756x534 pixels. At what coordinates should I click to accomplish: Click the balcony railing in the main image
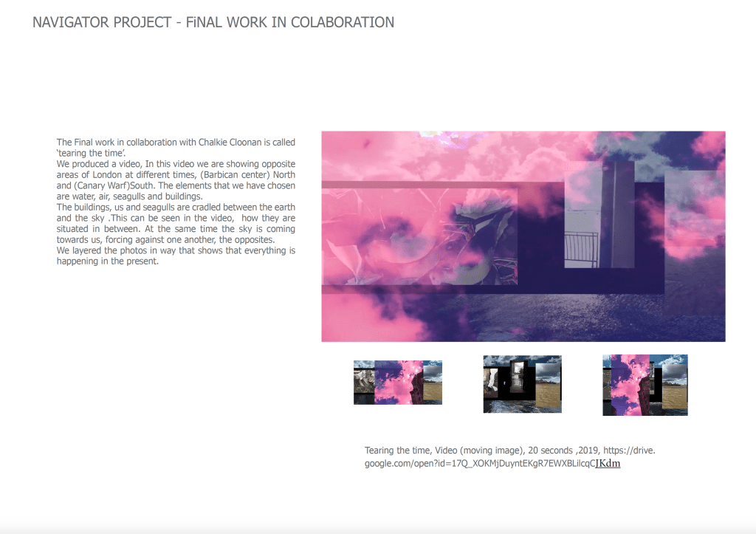583,249
